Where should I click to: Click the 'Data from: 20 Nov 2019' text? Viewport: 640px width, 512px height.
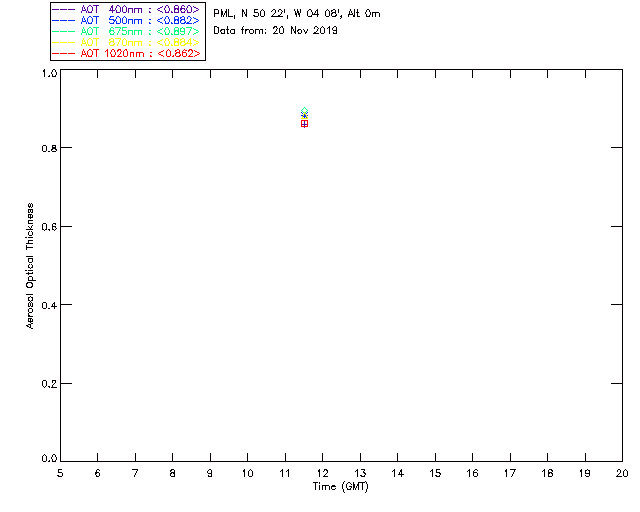(x=276, y=31)
